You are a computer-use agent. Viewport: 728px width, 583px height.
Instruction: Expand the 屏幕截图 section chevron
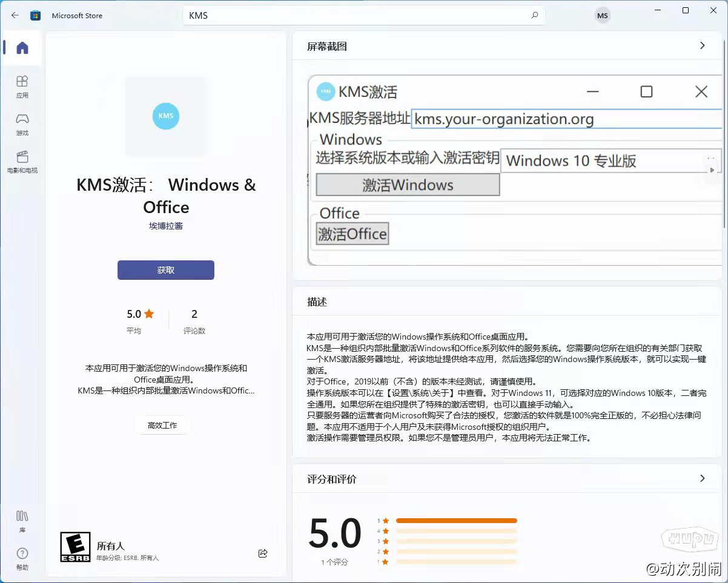coord(703,46)
